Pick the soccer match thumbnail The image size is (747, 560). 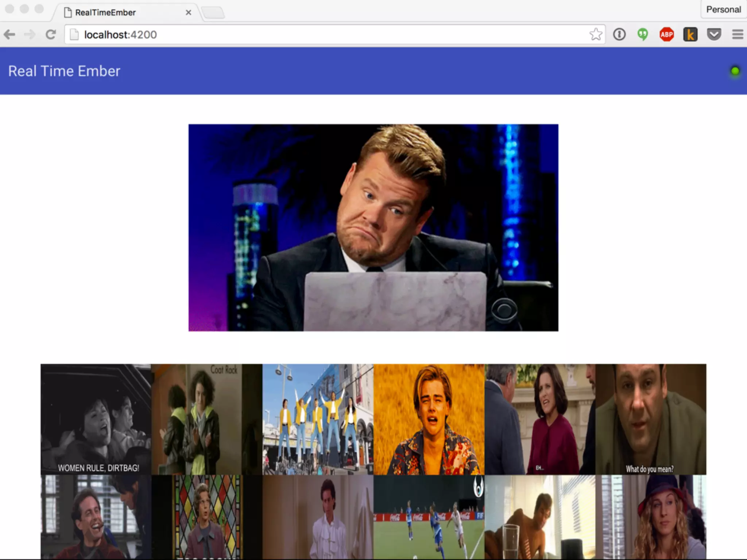tap(429, 517)
